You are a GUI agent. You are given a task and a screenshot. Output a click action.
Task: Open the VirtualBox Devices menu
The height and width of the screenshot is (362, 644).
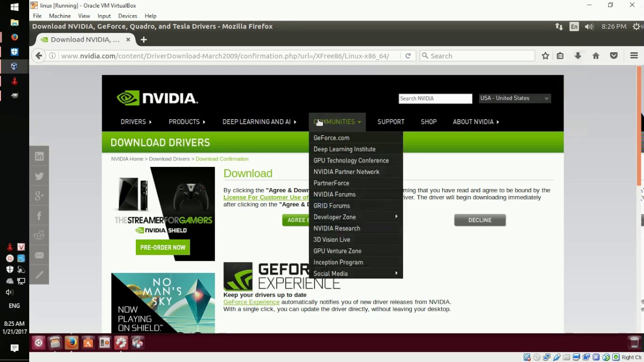click(128, 16)
